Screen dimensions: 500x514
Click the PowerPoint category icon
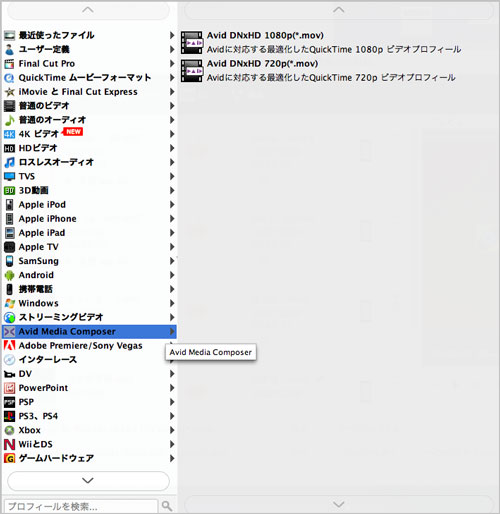pyautogui.click(x=9, y=388)
